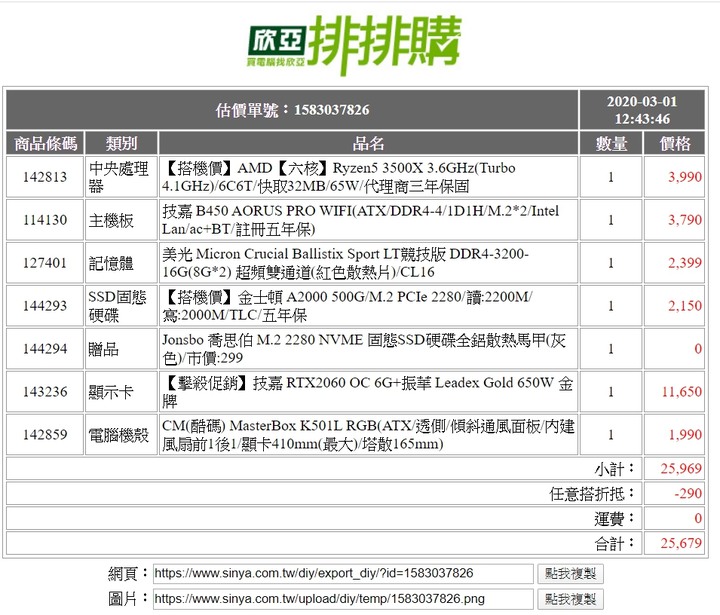Image resolution: width=720 pixels, height=615 pixels.
Task: Click the 價格 column header
Action: tap(675, 143)
